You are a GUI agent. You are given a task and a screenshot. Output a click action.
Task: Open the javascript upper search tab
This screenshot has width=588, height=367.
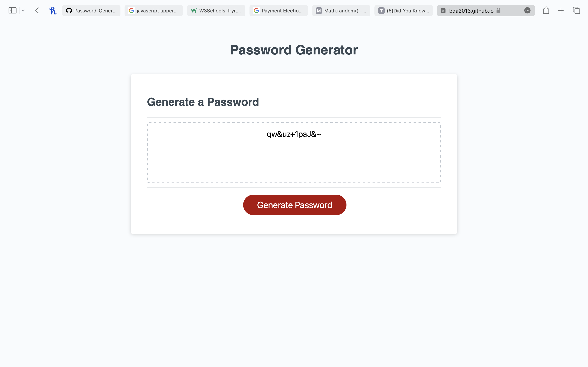[154, 10]
